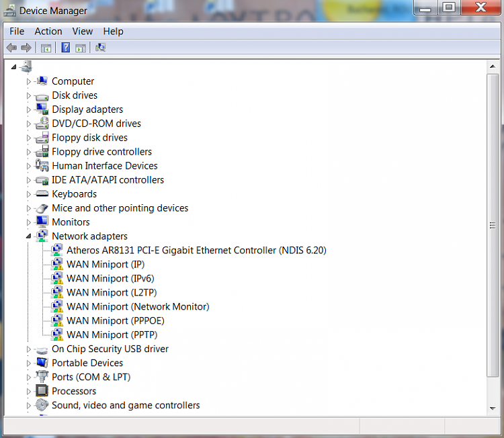Click the Sound, video and game controllers icon
Screen dimensions: 504x438
(x=42, y=405)
